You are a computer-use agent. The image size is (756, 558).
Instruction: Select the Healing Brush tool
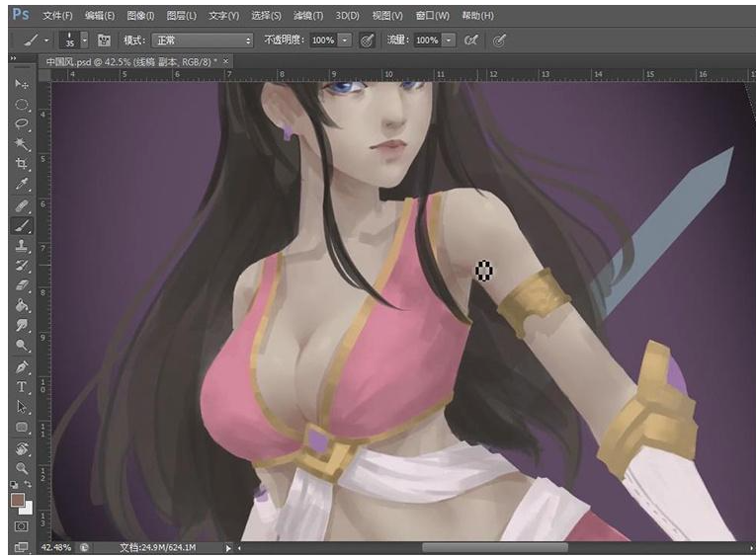pyautogui.click(x=21, y=206)
